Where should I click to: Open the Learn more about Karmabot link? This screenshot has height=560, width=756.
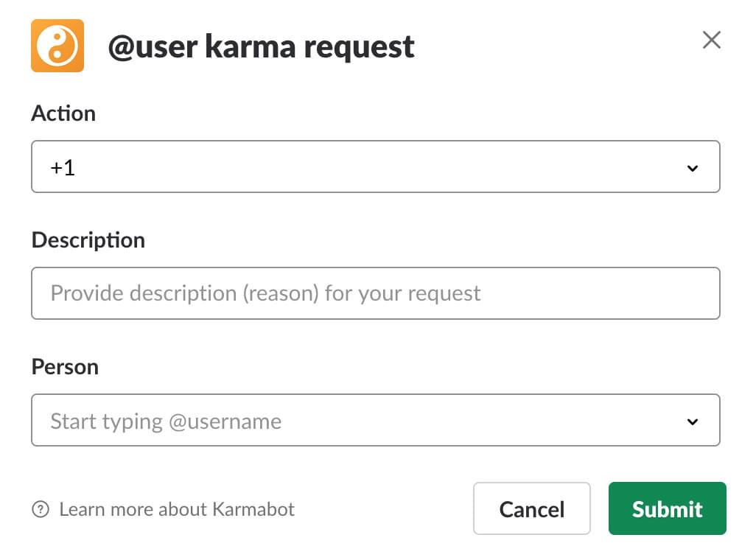(x=177, y=509)
